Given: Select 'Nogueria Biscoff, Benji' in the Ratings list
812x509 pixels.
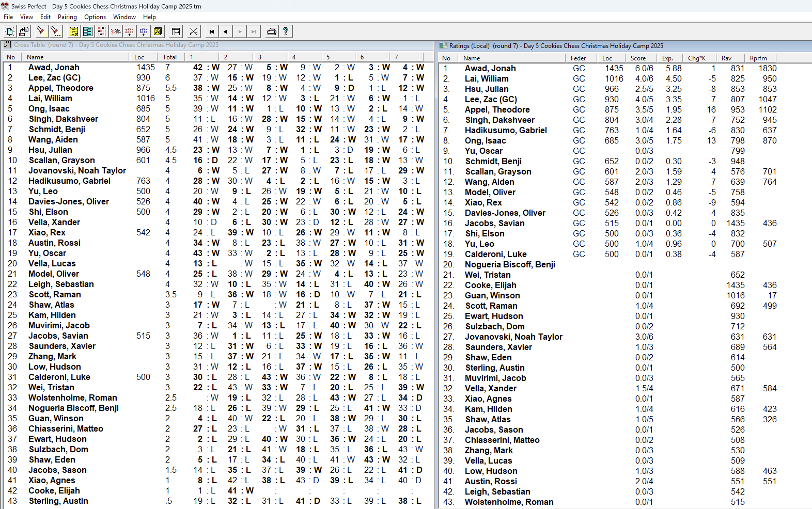Looking at the screenshot, I should (510, 264).
